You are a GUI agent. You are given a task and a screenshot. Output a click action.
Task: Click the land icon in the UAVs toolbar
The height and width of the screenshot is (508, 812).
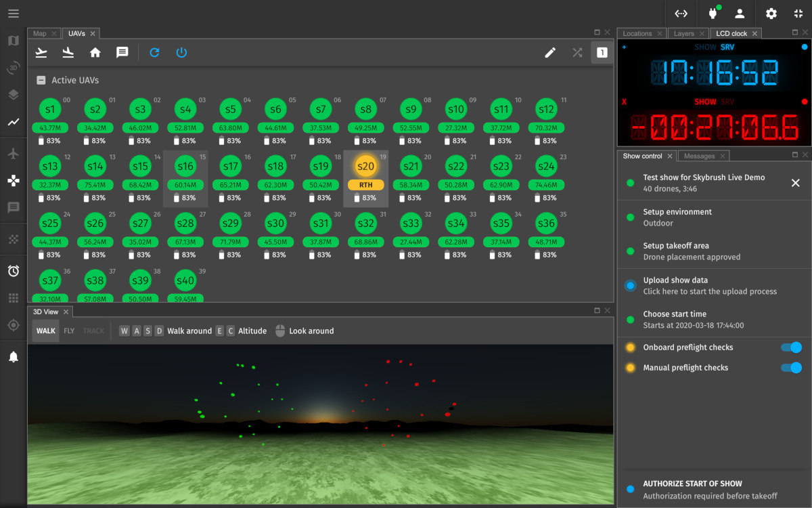pyautogui.click(x=68, y=52)
